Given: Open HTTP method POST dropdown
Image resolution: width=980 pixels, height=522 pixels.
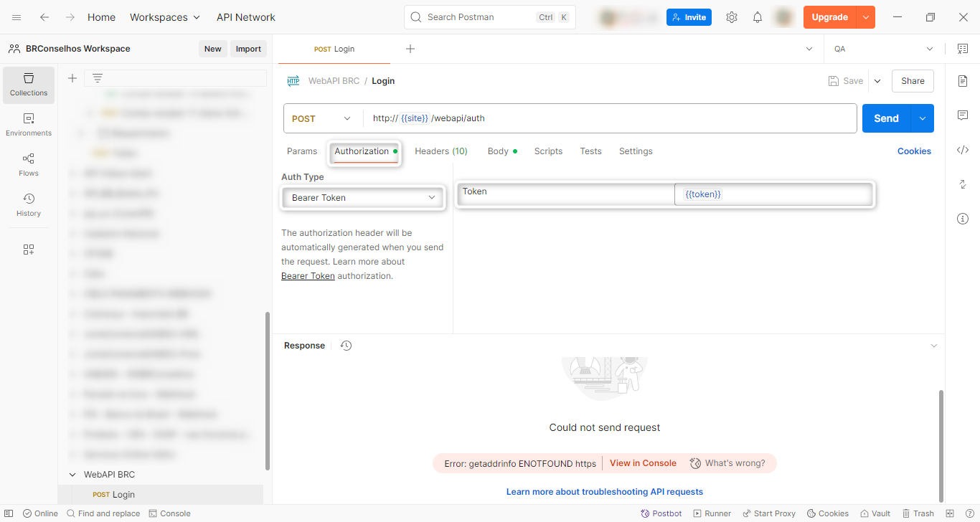Looking at the screenshot, I should click(323, 118).
